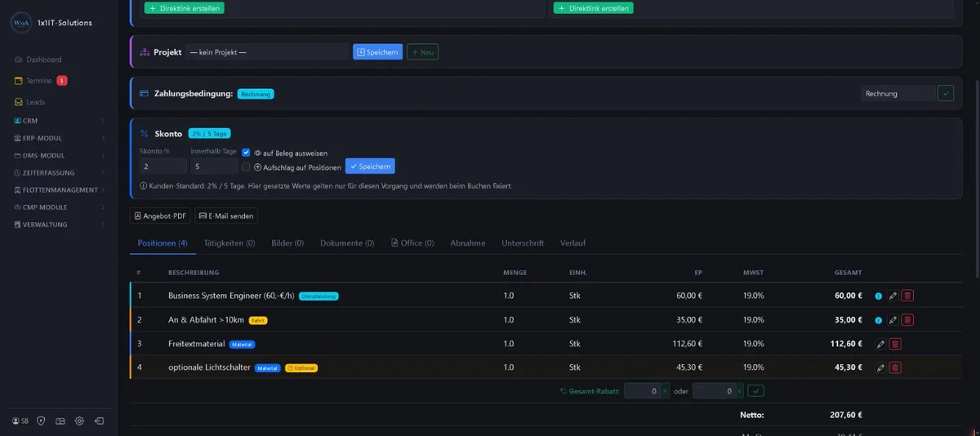Image resolution: width=980 pixels, height=436 pixels.
Task: Click the Netto total 207,60 €
Action: [x=846, y=415]
